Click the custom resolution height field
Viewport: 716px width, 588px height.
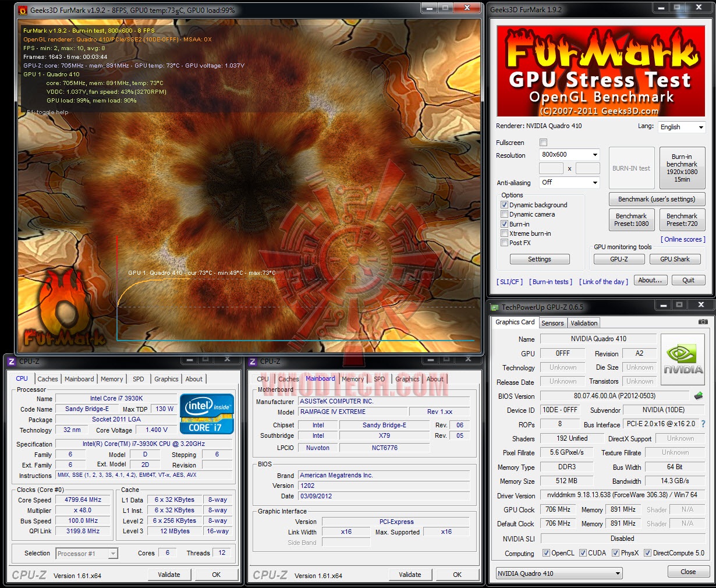[588, 168]
